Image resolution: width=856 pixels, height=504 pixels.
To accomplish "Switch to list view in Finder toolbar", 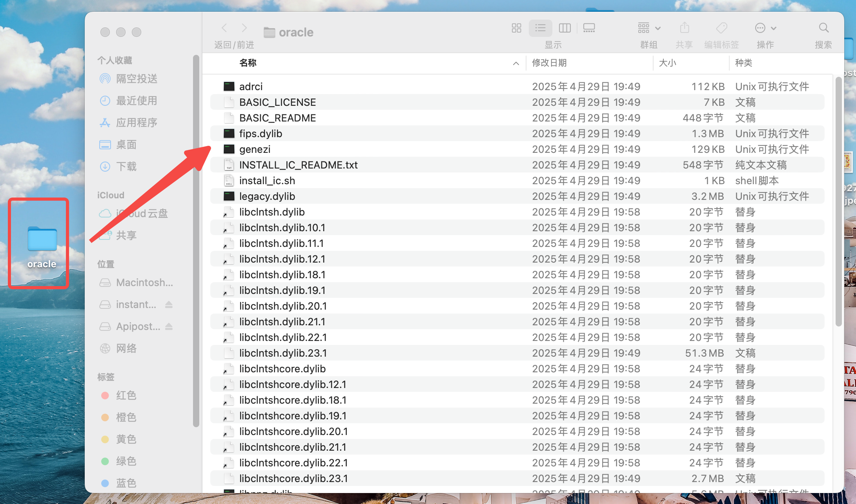I will pos(540,28).
